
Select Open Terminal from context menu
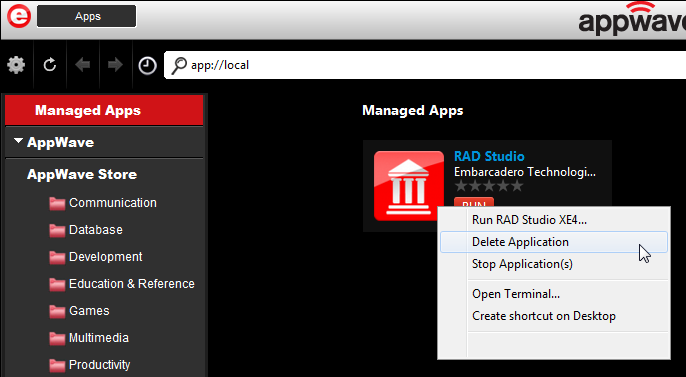[554, 294]
